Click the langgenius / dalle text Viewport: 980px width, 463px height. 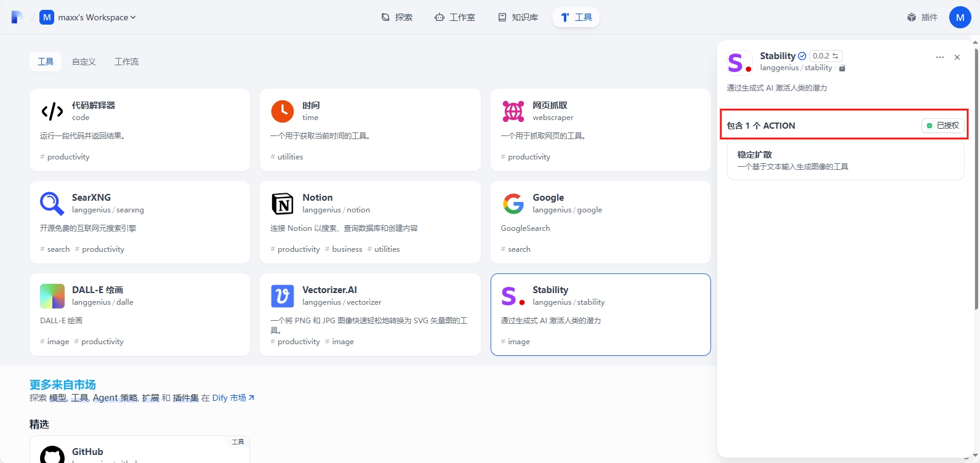[103, 302]
